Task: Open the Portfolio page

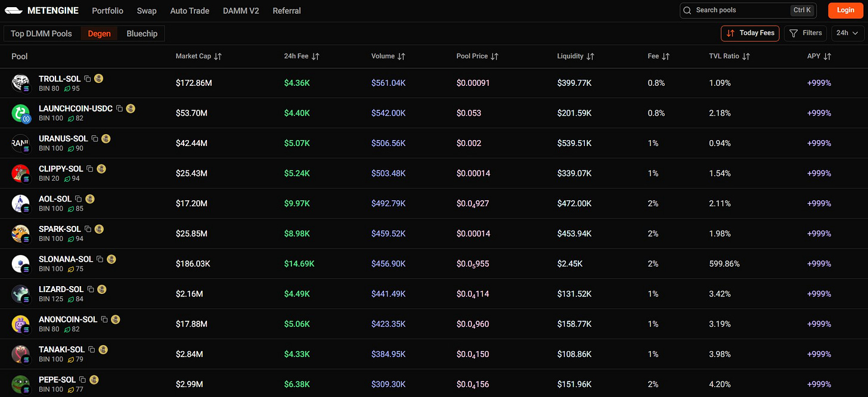Action: 108,11
